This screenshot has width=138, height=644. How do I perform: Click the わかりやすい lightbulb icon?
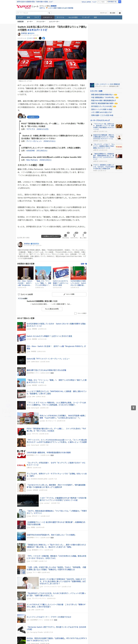pos(74,235)
